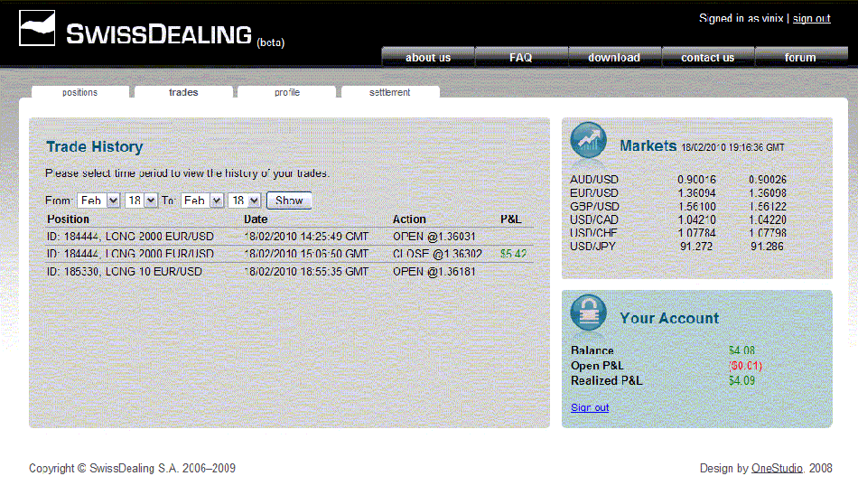Expand the To month dropdown
Screen dimensions: 858x504
[x=202, y=201]
